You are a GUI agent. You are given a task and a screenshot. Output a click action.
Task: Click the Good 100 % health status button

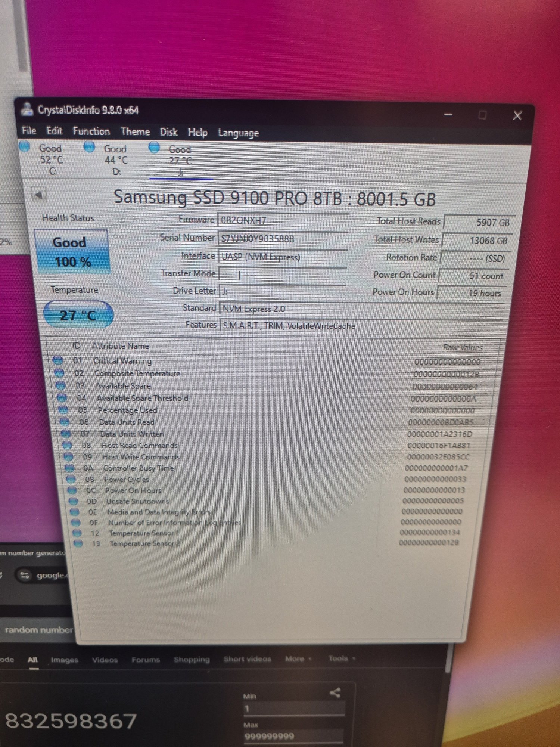pyautogui.click(x=72, y=252)
